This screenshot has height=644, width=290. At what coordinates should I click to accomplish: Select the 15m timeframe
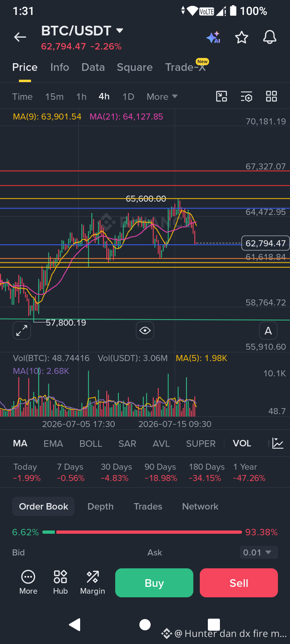[x=54, y=97]
